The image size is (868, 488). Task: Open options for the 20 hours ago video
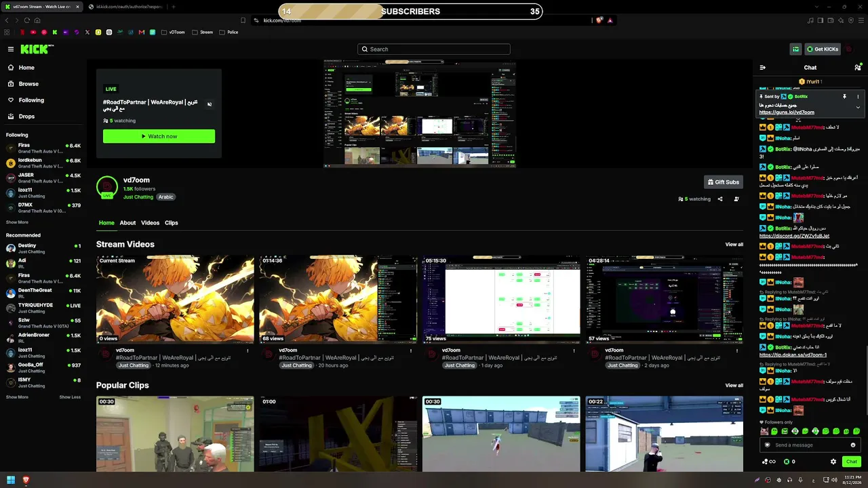pos(411,351)
